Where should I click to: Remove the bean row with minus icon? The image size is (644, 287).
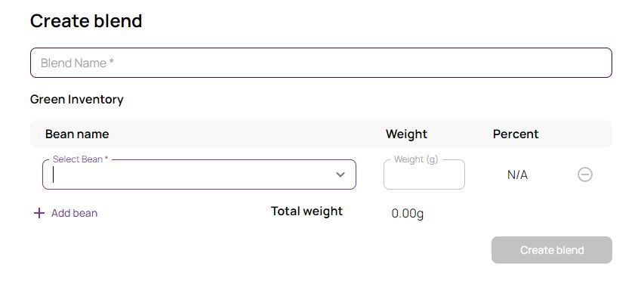coord(585,174)
